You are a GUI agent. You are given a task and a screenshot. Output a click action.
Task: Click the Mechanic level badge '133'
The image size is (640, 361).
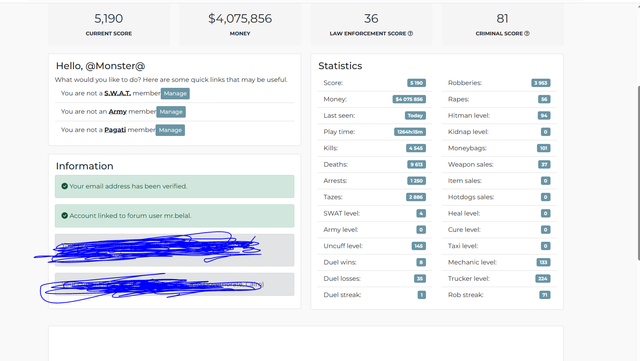[x=543, y=262]
